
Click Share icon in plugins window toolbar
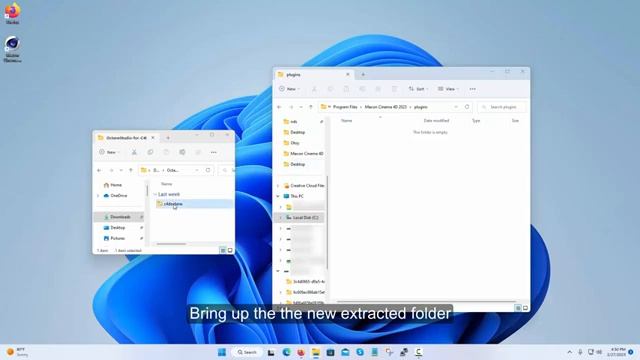(x=378, y=89)
